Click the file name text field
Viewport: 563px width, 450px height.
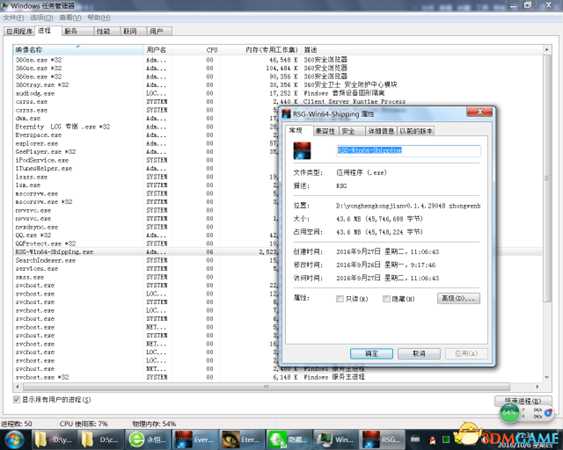click(x=408, y=150)
